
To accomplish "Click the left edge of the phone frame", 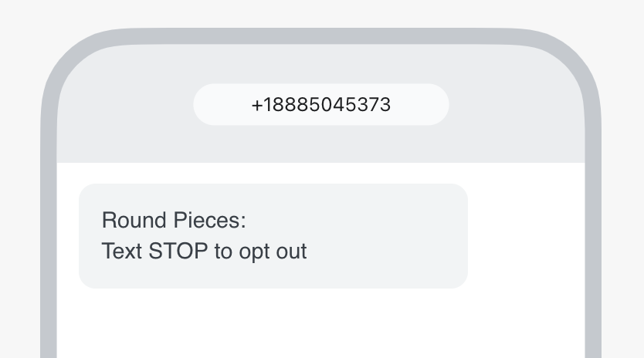I will click(49, 231).
